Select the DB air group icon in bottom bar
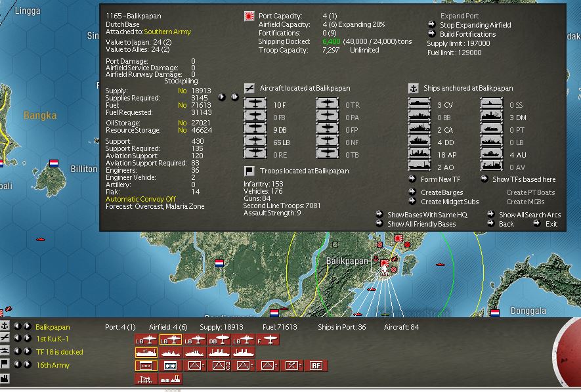581x392 pixels. 219,339
